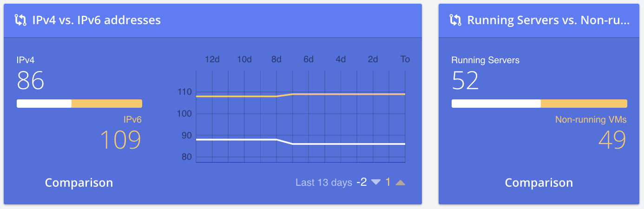The image size is (644, 209).
Task: Select the 8d marker on the chart axis
Action: [276, 59]
